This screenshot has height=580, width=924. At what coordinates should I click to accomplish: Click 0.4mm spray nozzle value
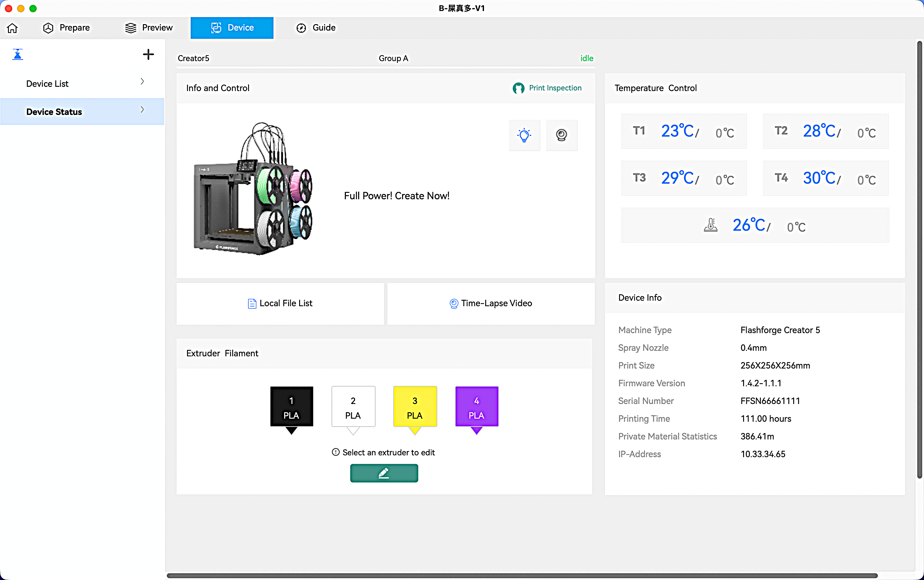[x=753, y=348]
